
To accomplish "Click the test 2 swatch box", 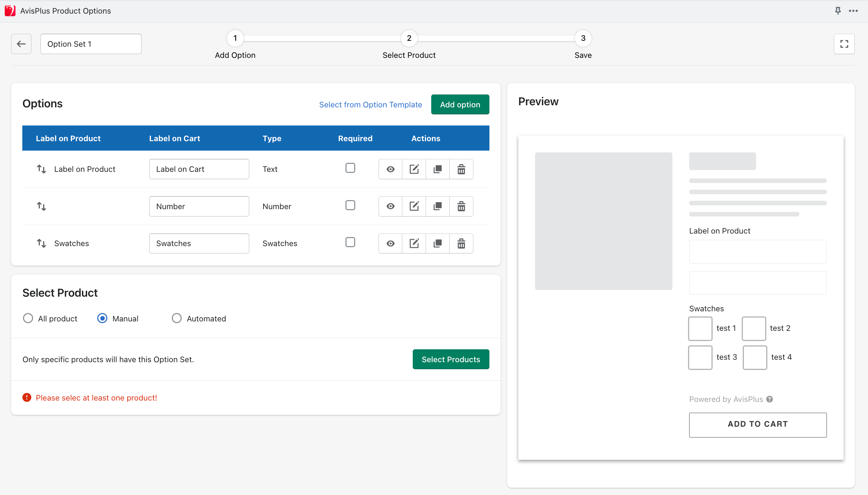I will 754,328.
